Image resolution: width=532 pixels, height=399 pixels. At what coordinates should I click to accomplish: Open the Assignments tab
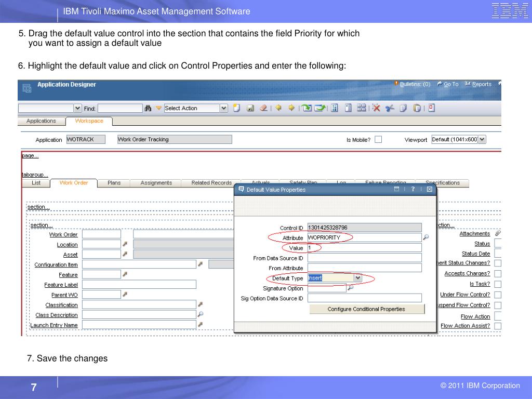(156, 183)
